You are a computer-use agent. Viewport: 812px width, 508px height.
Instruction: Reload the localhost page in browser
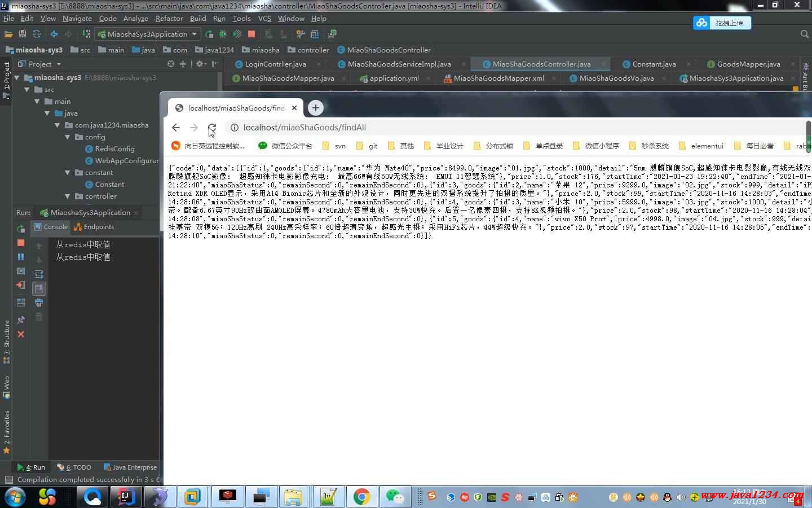211,128
